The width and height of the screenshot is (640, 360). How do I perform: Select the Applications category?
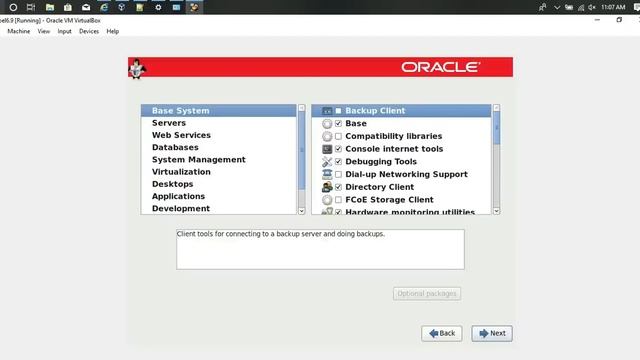tap(219, 196)
